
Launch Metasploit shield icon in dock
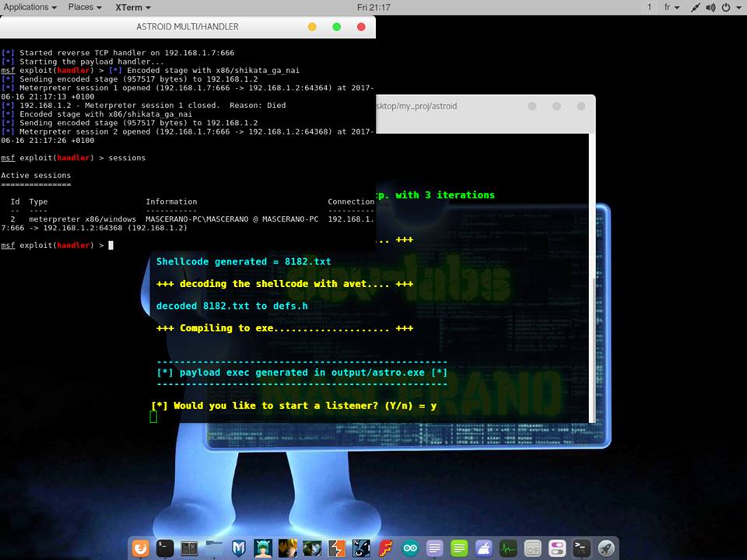coord(239,548)
